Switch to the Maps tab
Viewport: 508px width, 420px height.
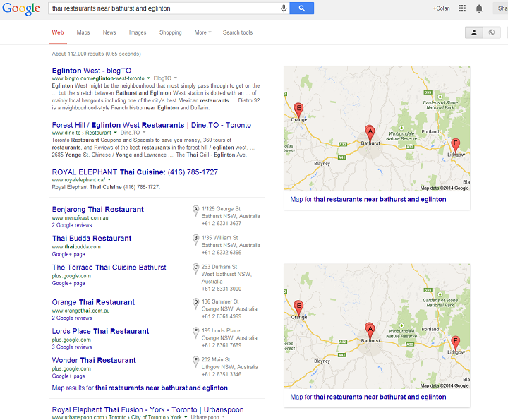tap(83, 32)
